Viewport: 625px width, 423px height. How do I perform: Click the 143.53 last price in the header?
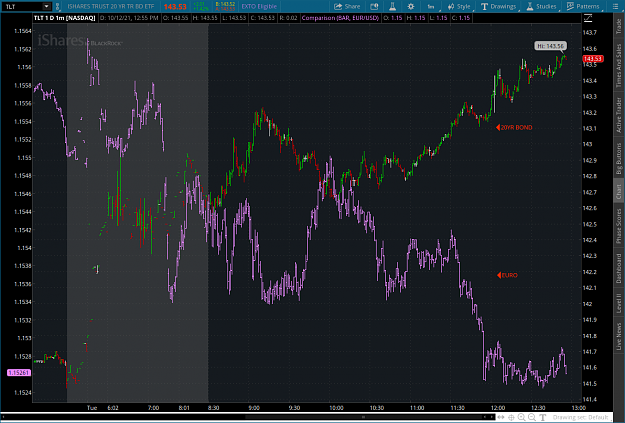point(175,6)
